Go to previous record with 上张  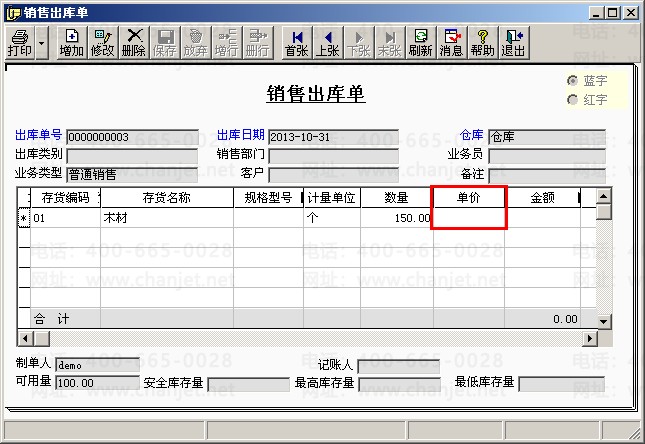click(328, 43)
